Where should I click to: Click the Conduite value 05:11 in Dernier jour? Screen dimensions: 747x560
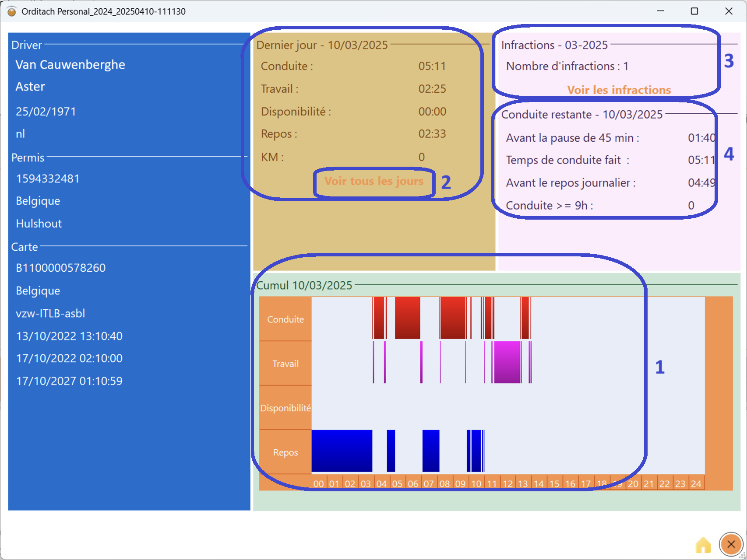click(432, 66)
